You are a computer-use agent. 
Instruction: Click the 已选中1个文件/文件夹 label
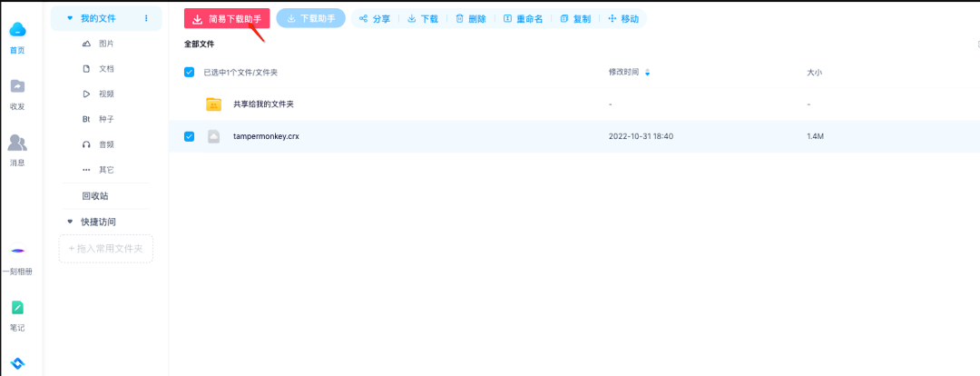tap(240, 73)
